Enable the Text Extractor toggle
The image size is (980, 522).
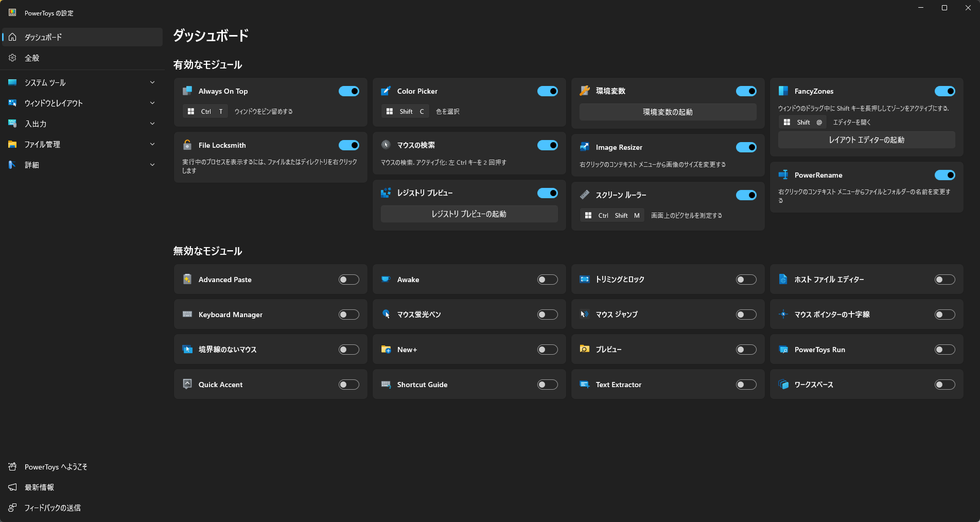point(746,385)
